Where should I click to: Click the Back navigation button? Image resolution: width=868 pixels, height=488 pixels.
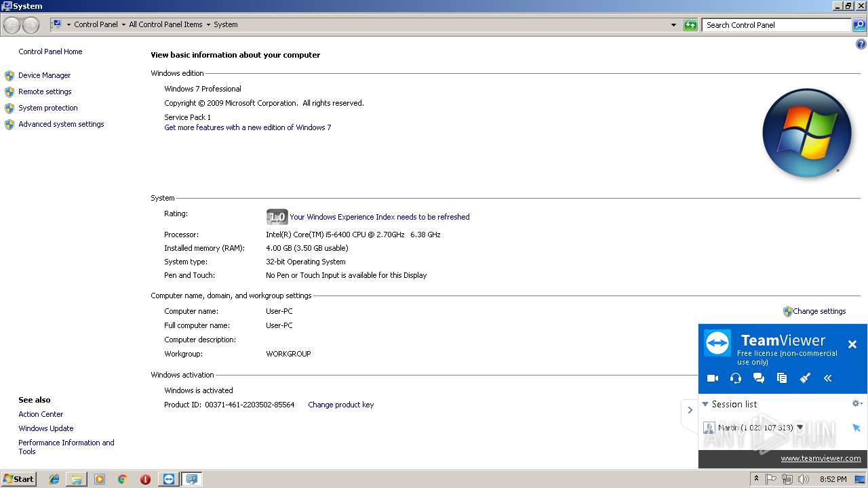coord(12,25)
